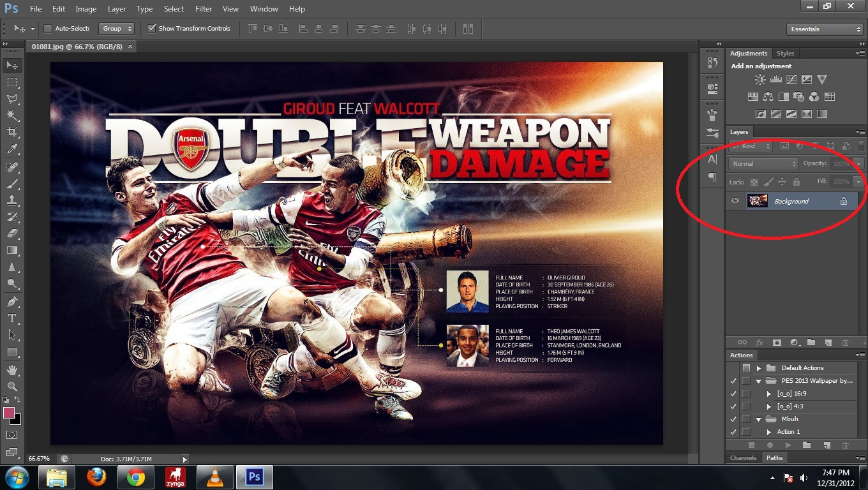The image size is (868, 490).
Task: Open the Essentials workspace dropdown
Action: click(x=825, y=29)
